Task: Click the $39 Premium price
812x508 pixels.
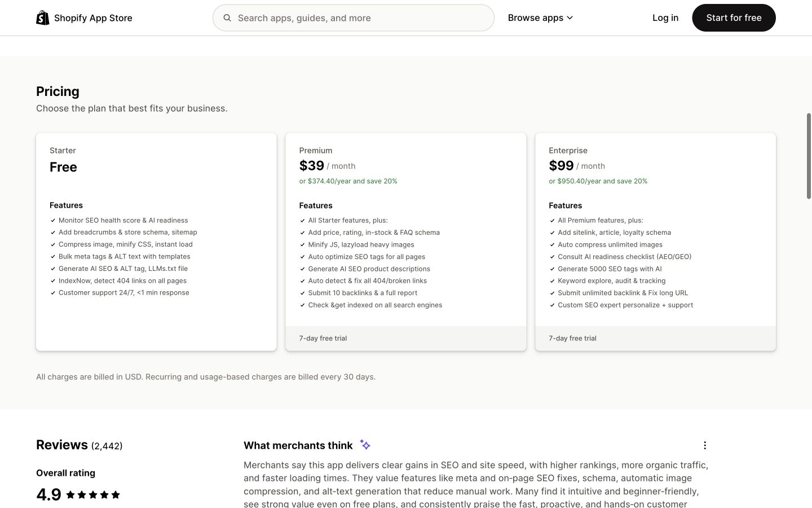Action: coord(312,166)
